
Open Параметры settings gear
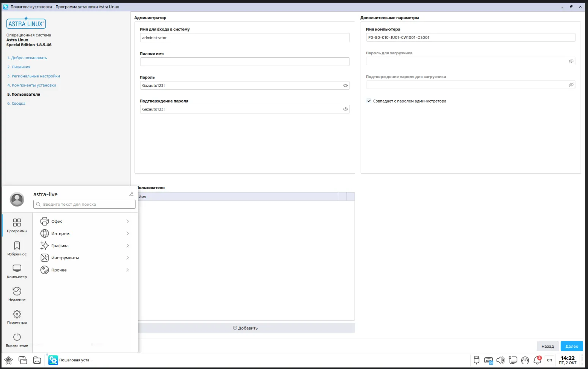[17, 317]
